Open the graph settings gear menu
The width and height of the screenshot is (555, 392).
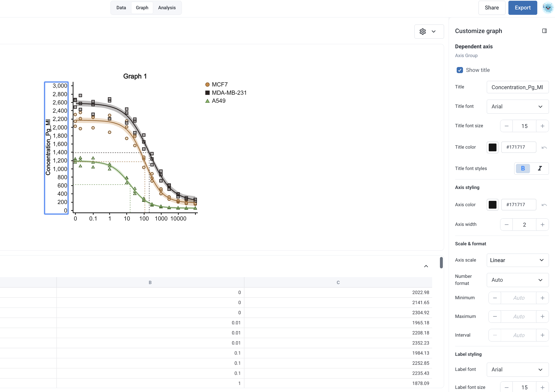coord(429,32)
